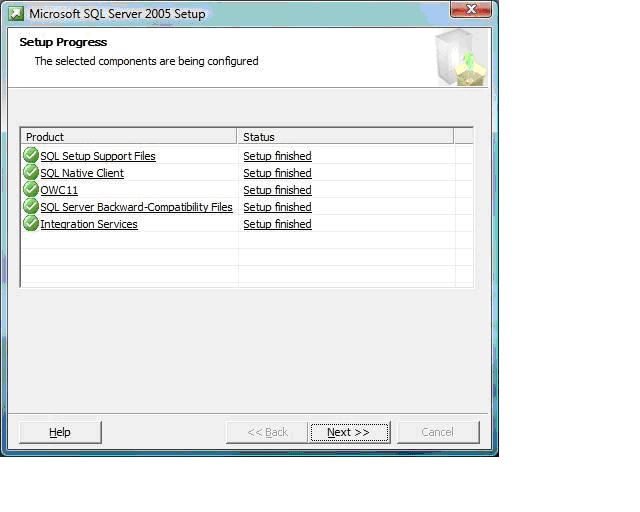
Task: Open the SQL Native Client product link
Action: coord(82,173)
